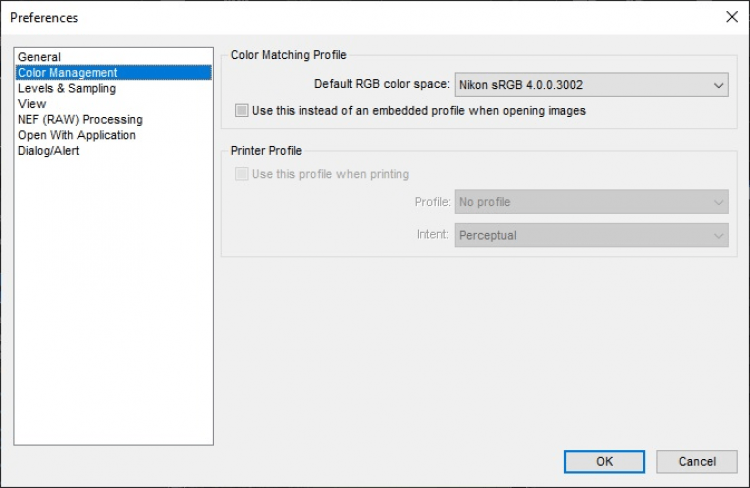Enable using this instead of embedded profile
This screenshot has height=488, width=750.
[241, 111]
